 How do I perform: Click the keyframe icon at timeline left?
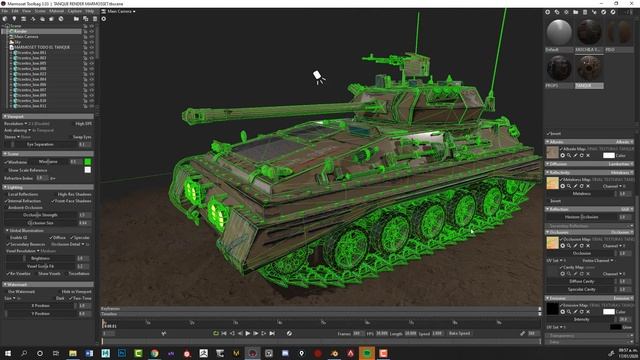(164, 333)
